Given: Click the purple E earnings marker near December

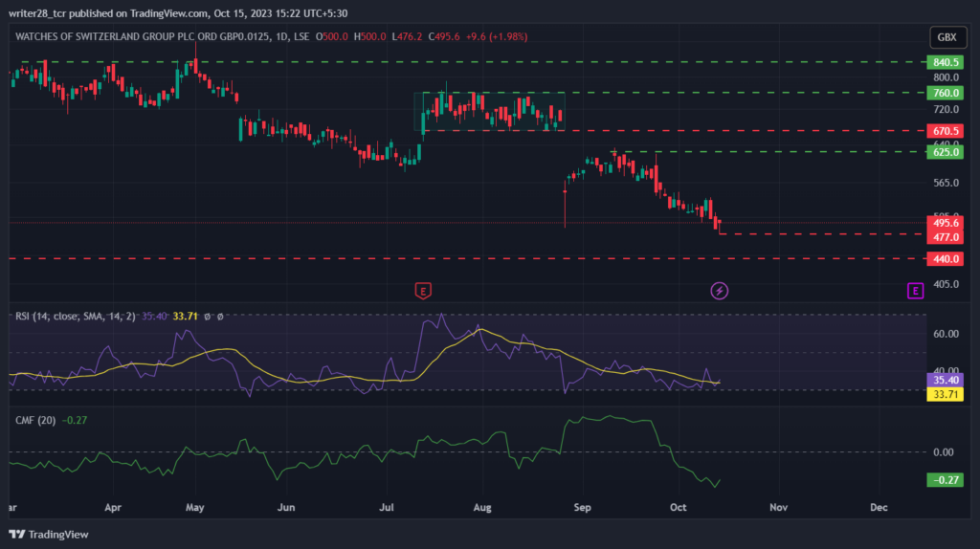Looking at the screenshot, I should [x=916, y=291].
